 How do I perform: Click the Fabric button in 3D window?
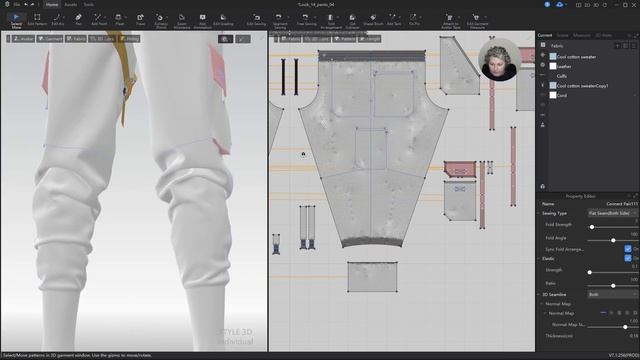76,39
